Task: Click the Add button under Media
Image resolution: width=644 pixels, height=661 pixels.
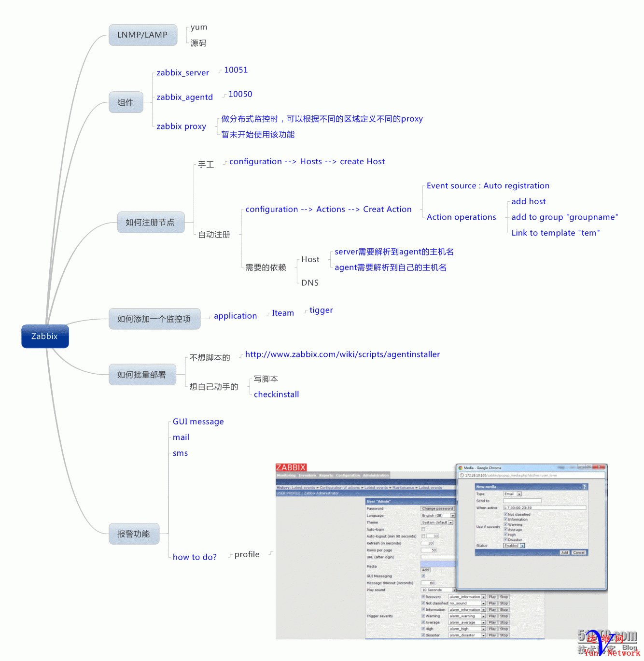Action: tap(425, 570)
